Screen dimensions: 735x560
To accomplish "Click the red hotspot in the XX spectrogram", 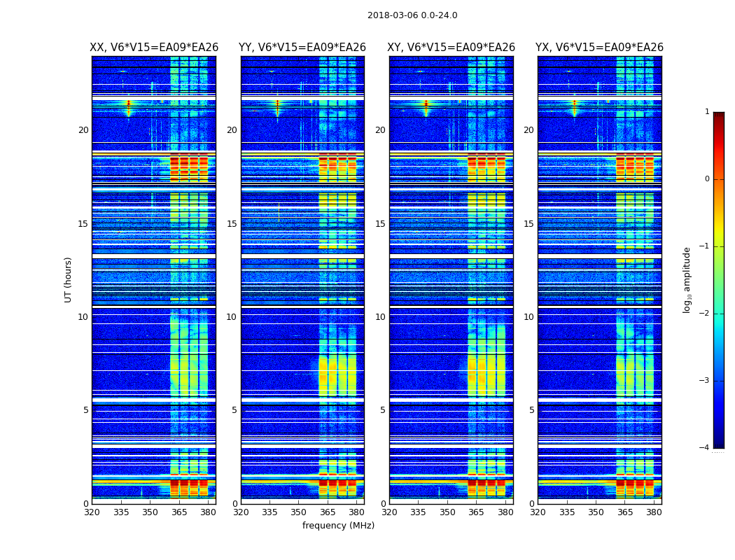I will [129, 104].
